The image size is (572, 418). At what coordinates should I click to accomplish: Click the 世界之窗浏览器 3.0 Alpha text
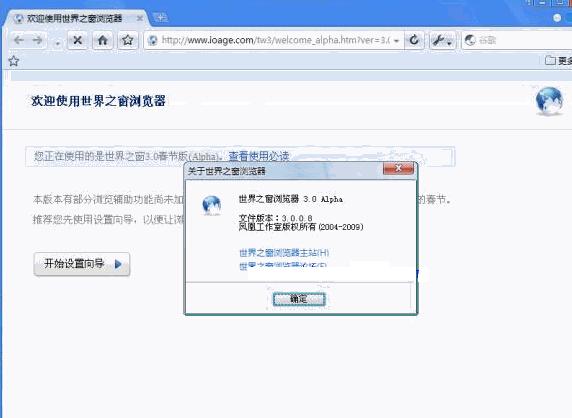[x=291, y=199]
